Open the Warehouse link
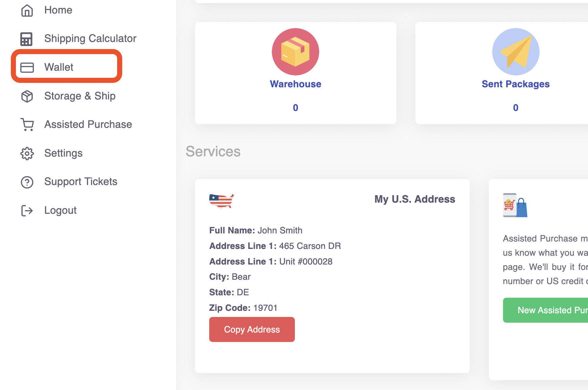588x390 pixels. point(295,84)
